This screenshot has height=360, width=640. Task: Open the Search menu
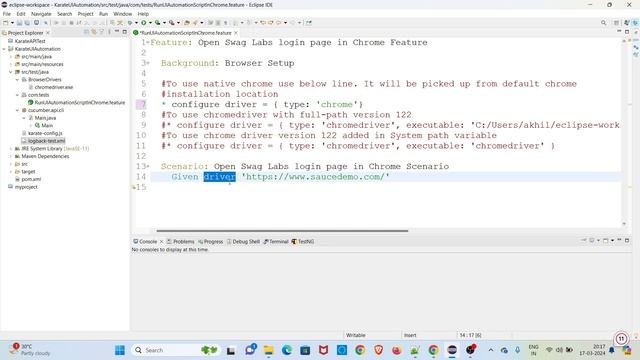(64, 14)
